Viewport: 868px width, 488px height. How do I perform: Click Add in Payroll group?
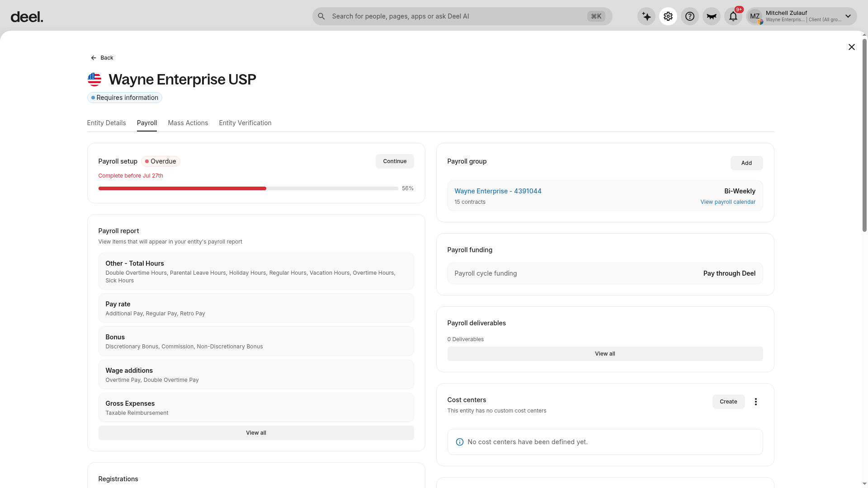click(x=747, y=163)
